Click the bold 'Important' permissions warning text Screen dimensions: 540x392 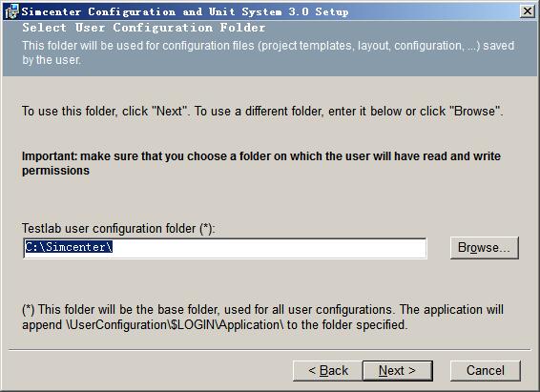pyautogui.click(x=261, y=163)
